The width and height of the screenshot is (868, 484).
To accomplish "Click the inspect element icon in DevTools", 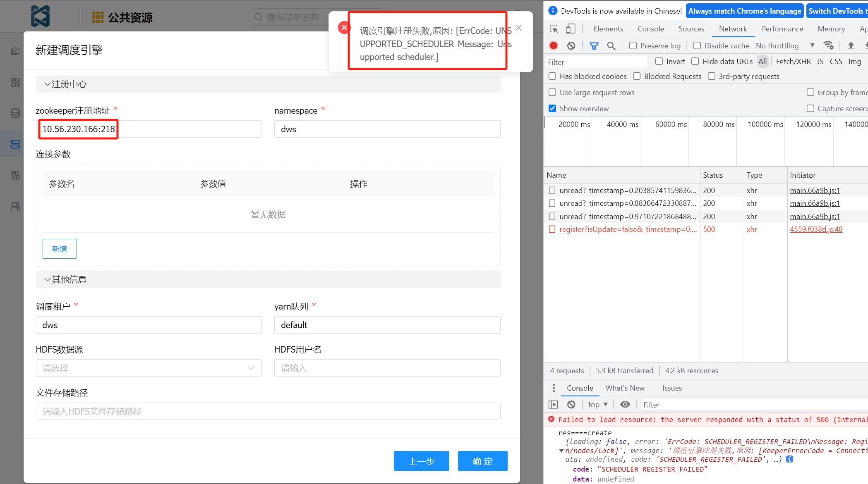I will tap(553, 29).
